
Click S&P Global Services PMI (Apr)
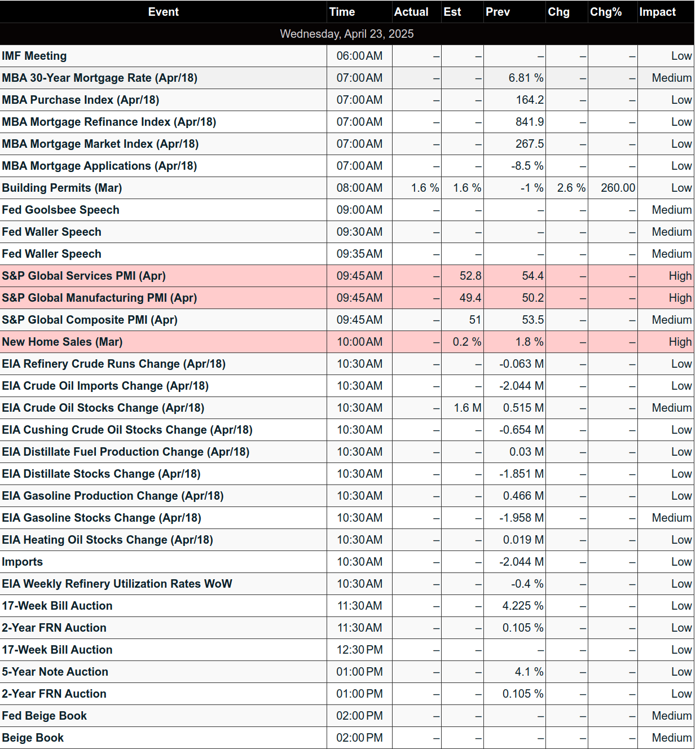83,276
